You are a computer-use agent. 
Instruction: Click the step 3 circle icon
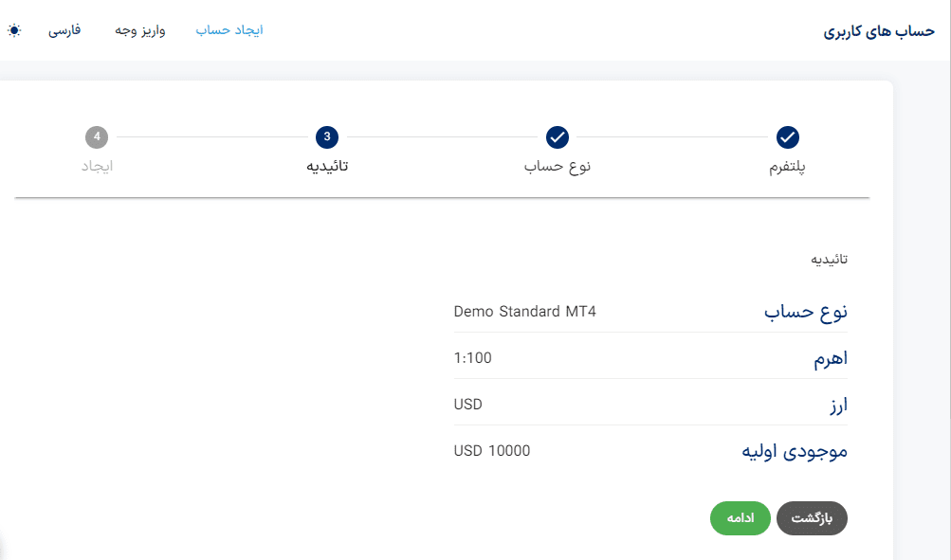(327, 137)
